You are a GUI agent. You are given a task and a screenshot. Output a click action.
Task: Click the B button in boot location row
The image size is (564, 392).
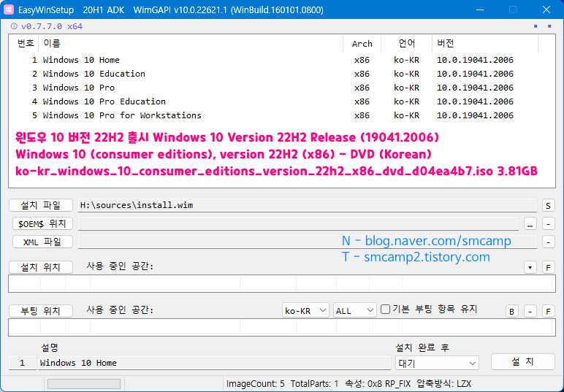(x=512, y=311)
